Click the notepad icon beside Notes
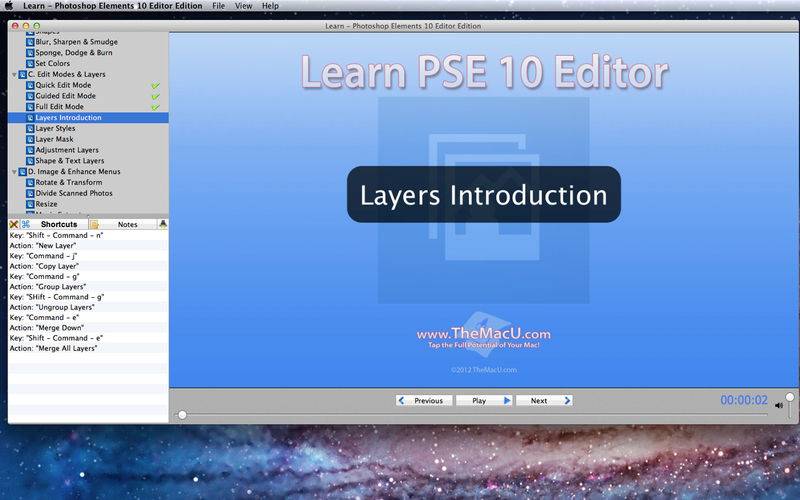 tap(94, 224)
